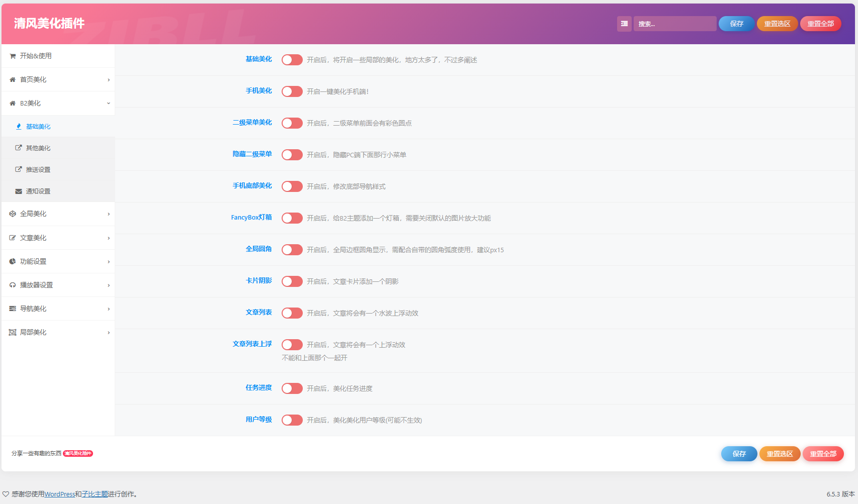Collapse the B2美化 menu chevron
Image resolution: width=858 pixels, height=504 pixels.
click(108, 104)
